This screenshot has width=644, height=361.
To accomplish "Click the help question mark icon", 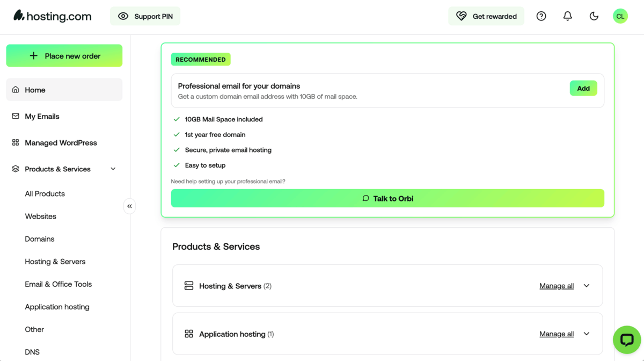I will click(541, 16).
